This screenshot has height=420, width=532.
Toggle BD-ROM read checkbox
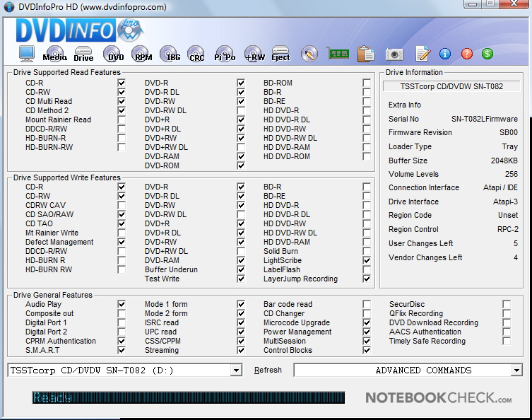(367, 83)
